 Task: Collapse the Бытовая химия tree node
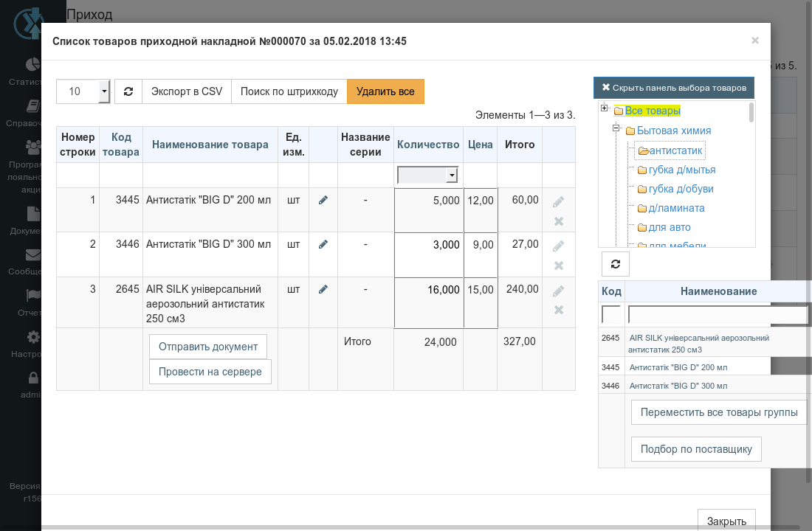tap(616, 128)
